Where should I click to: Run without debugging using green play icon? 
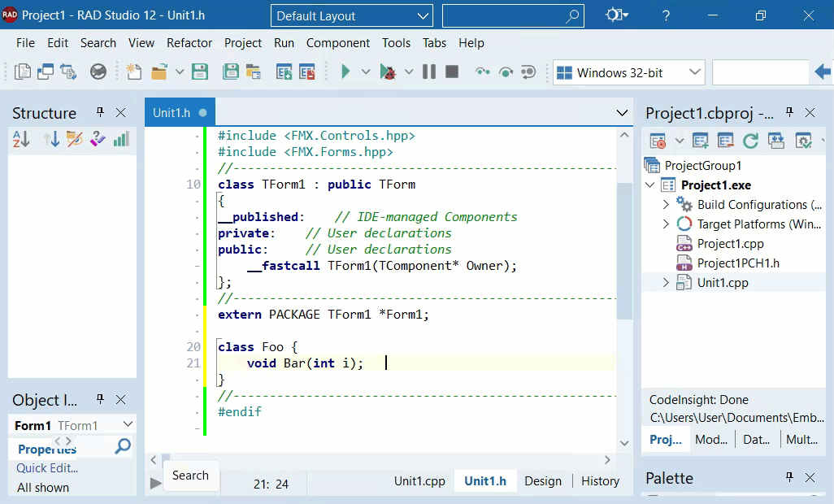[345, 72]
